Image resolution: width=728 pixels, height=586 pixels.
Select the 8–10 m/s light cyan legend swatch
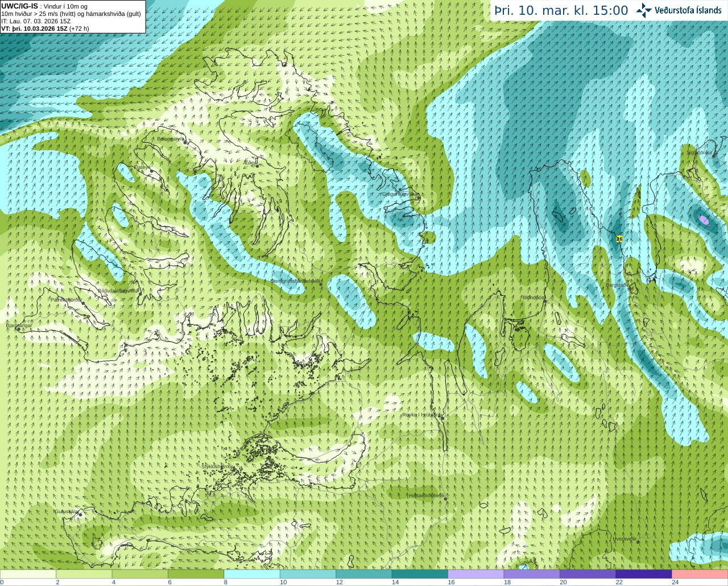[252, 574]
